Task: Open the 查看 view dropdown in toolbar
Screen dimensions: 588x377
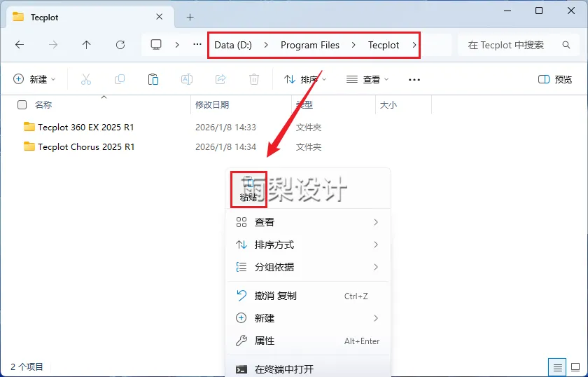Action: click(x=367, y=79)
